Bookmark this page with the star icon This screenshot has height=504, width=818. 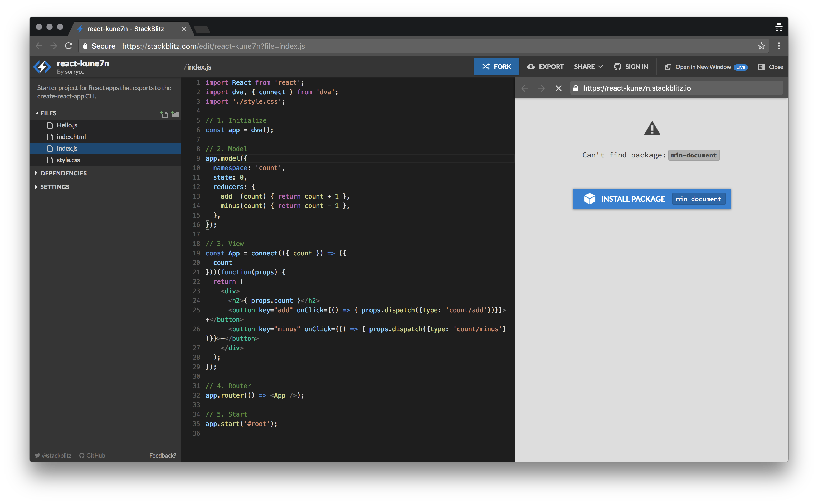point(761,46)
